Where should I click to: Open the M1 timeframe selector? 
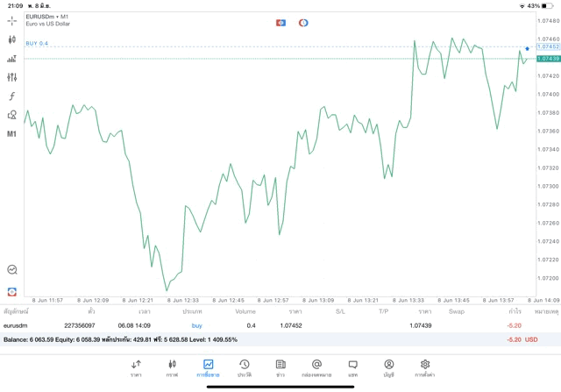(12, 134)
